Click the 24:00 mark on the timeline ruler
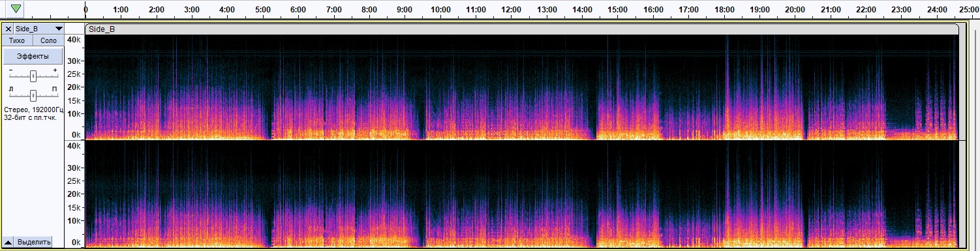The height and width of the screenshot is (251, 980). 937,10
